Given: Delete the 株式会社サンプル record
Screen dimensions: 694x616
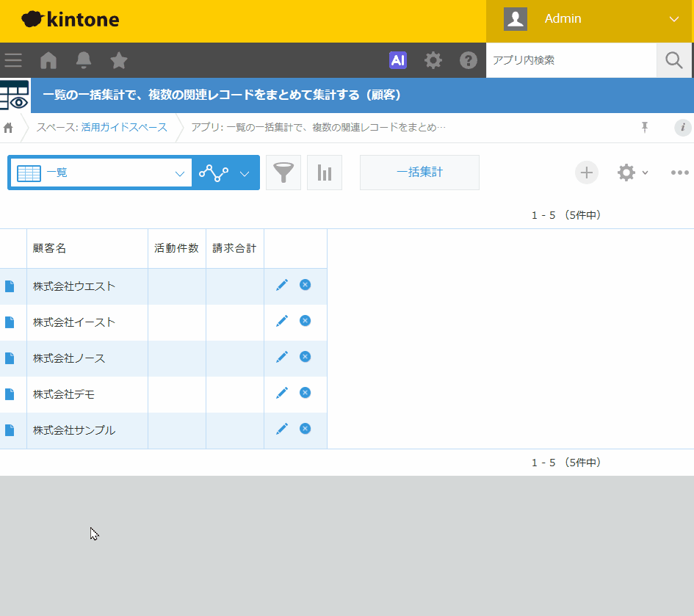Looking at the screenshot, I should coord(305,429).
